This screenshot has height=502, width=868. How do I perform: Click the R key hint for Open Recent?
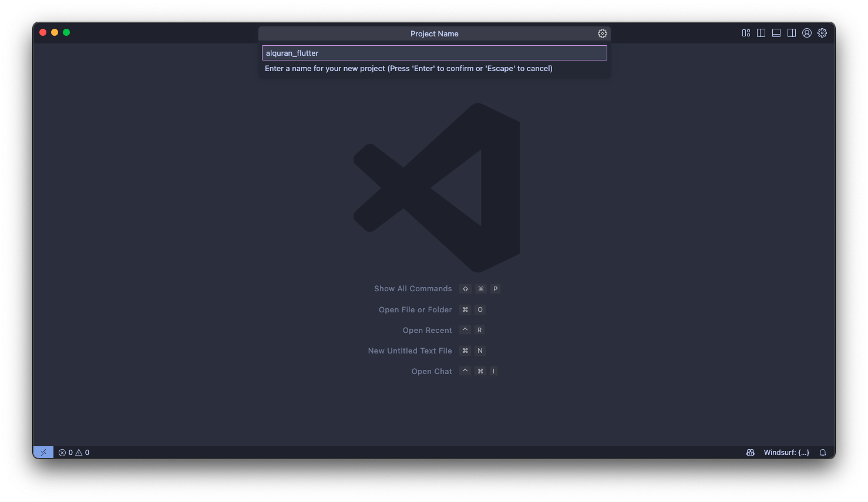click(x=480, y=330)
